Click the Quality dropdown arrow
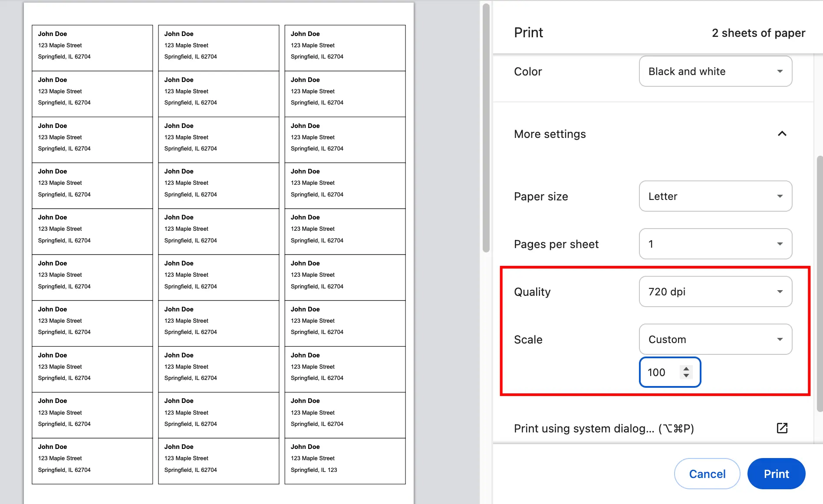This screenshot has height=504, width=823. (x=780, y=291)
